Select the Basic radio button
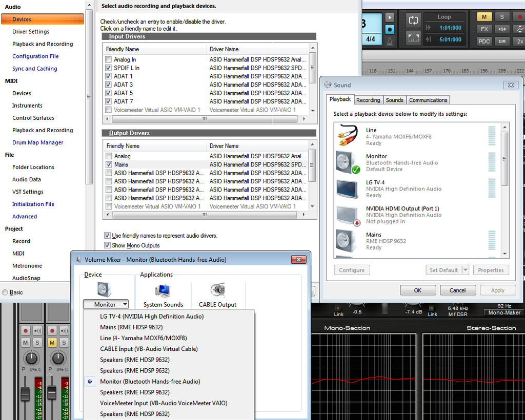 (x=5, y=292)
